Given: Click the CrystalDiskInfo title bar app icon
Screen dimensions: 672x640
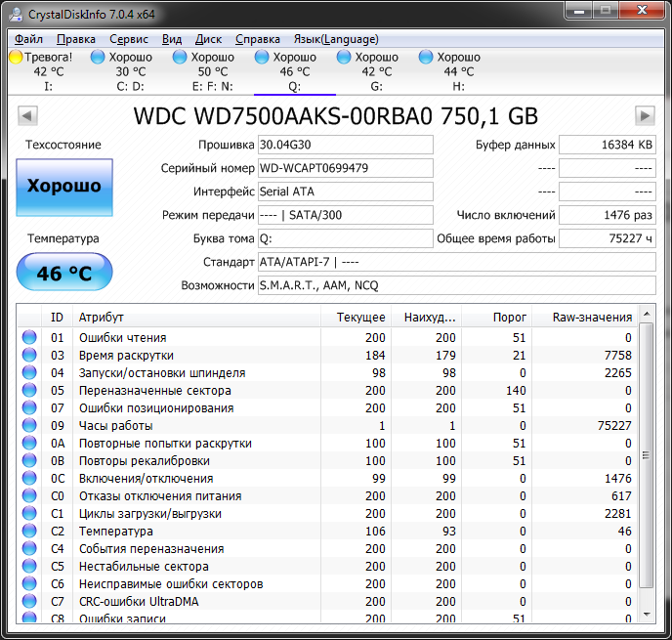Looking at the screenshot, I should tap(17, 14).
